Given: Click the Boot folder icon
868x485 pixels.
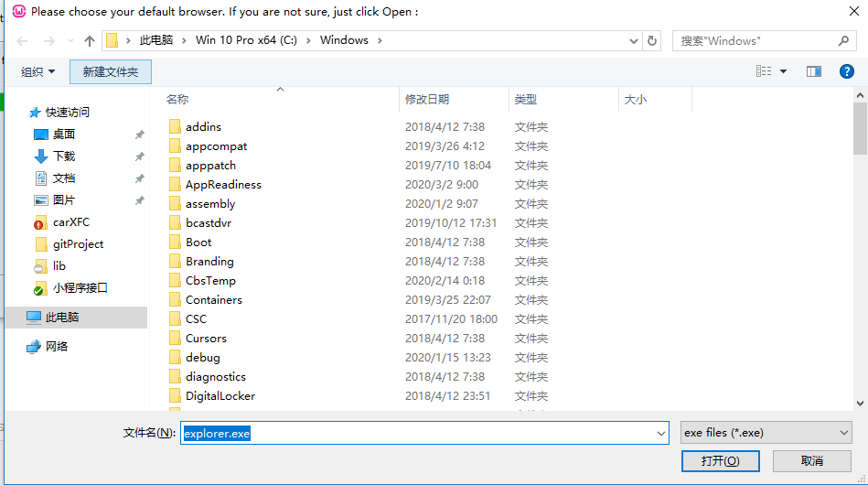Looking at the screenshot, I should coord(175,242).
